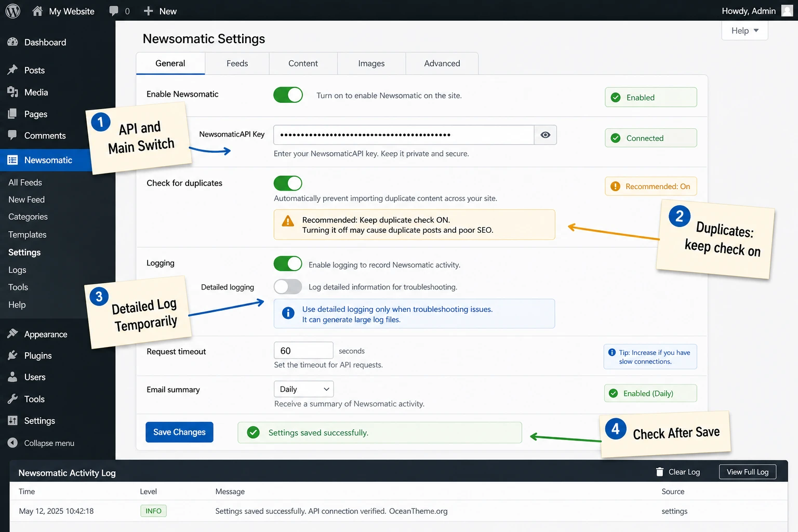Open the My Website home icon
Screen dimensions: 798x532
point(37,11)
